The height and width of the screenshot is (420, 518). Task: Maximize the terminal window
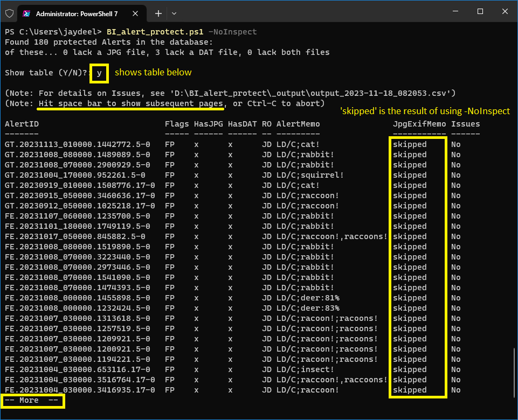(x=480, y=12)
